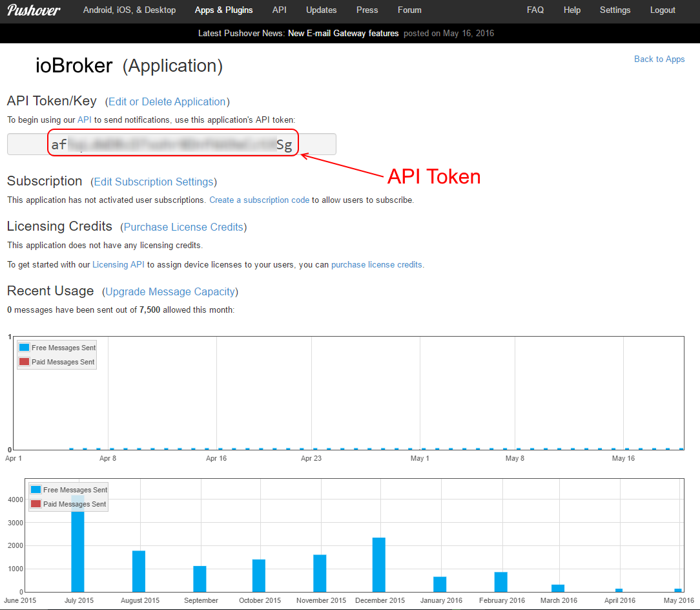Viewport: 700px width, 610px height.
Task: Click the January 2016 bar
Action: click(x=440, y=585)
